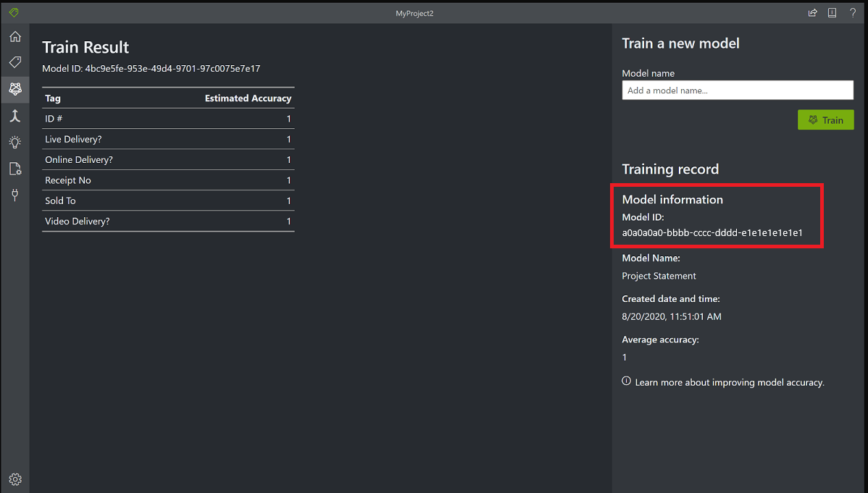
Task: Open Project Settings from the sidebar
Action: [15, 169]
